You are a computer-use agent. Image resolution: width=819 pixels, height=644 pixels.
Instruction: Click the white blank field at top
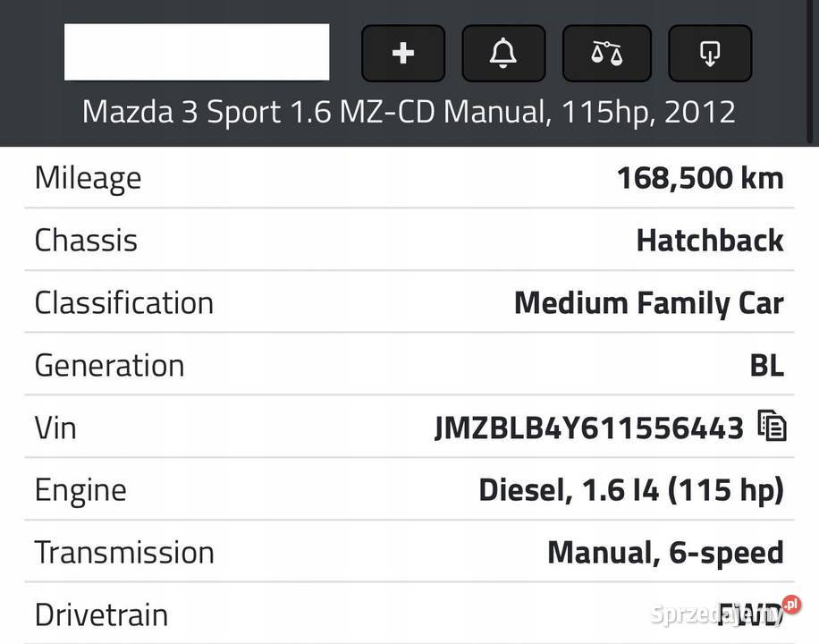197,52
